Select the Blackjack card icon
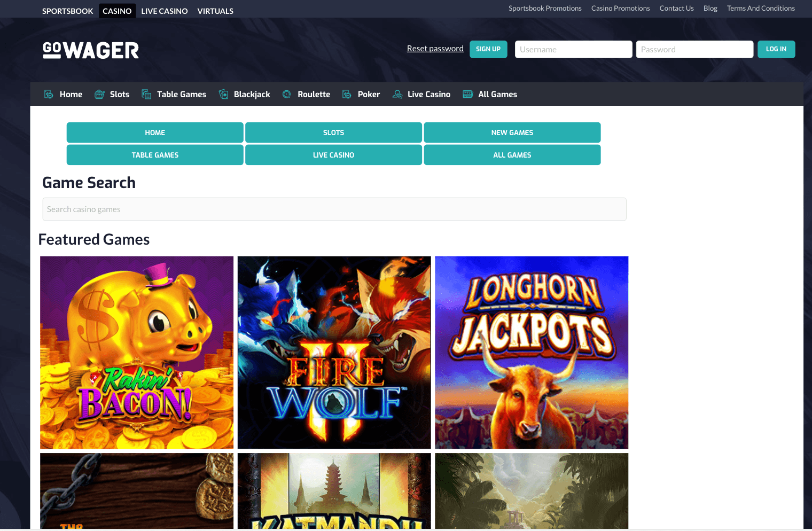 (224, 94)
